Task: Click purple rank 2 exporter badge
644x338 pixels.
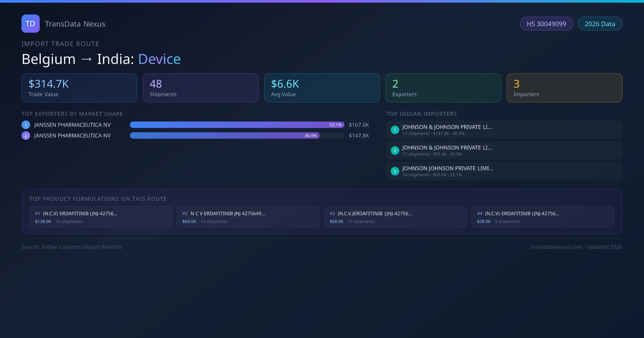Action: coord(26,135)
